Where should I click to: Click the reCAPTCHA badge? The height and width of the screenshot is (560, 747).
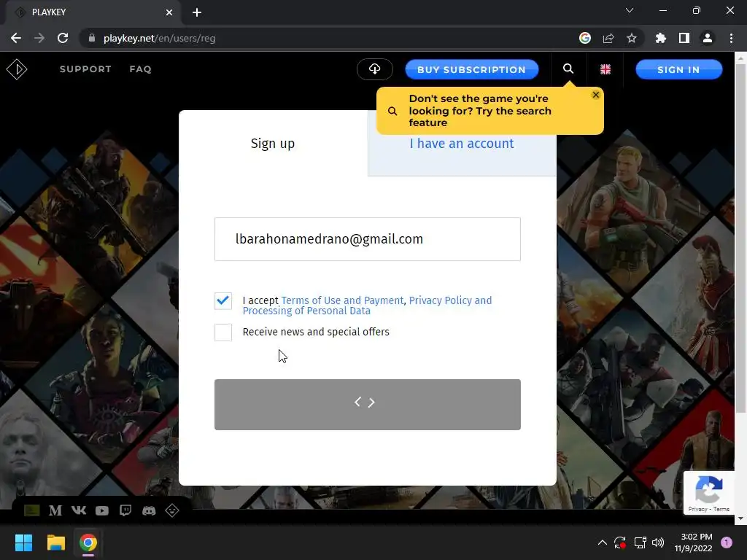(709, 492)
